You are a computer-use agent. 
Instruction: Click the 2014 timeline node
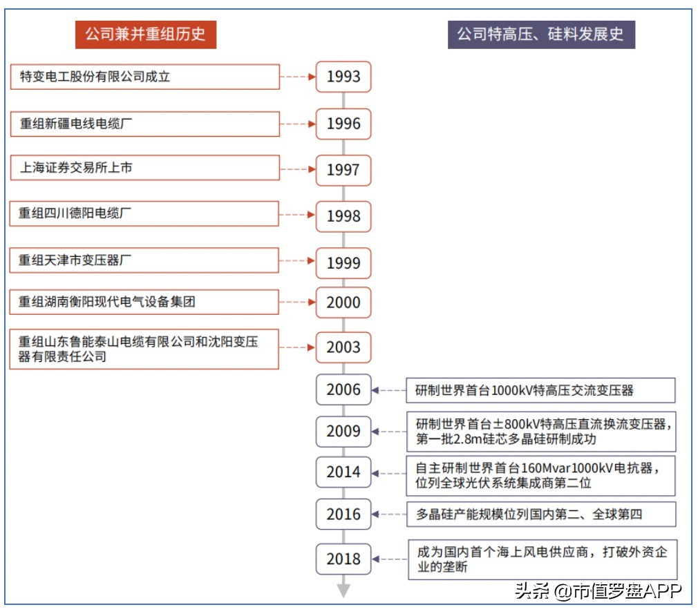pyautogui.click(x=343, y=473)
